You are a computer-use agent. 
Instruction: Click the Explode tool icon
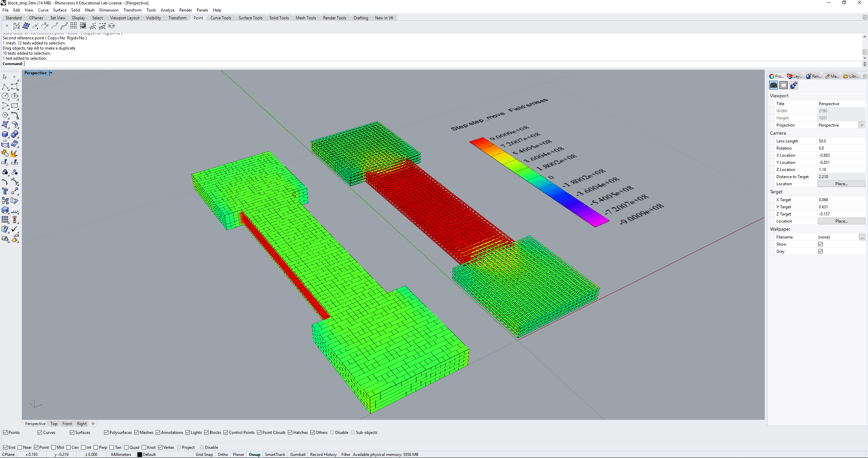(x=14, y=154)
